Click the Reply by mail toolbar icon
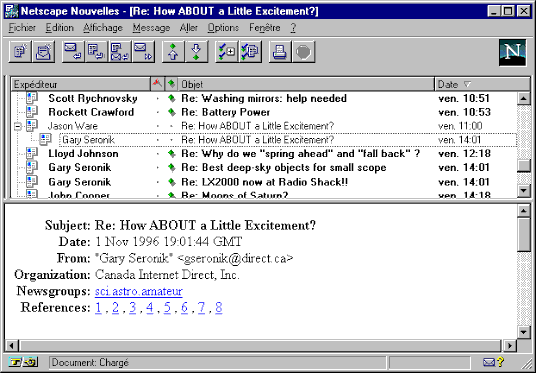 73,52
